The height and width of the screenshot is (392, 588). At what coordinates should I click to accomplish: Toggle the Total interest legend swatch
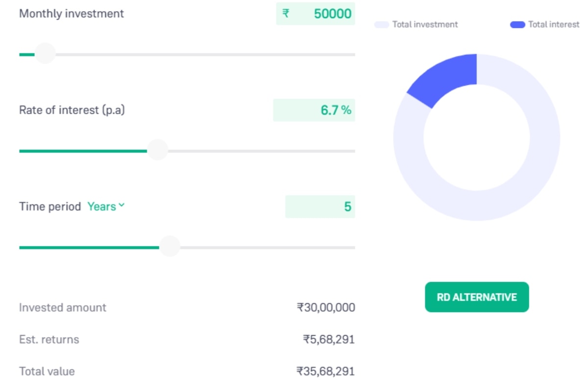517,24
